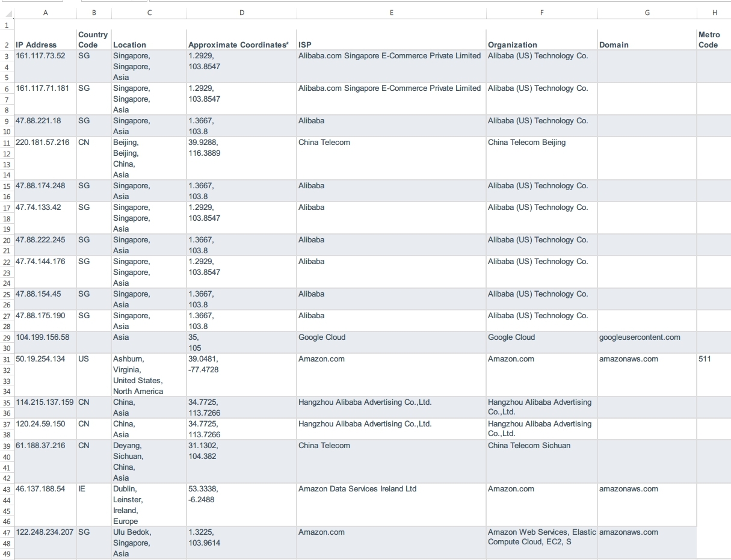This screenshot has height=560, width=731.
Task: Select column C by its header letter
Action: (x=149, y=13)
